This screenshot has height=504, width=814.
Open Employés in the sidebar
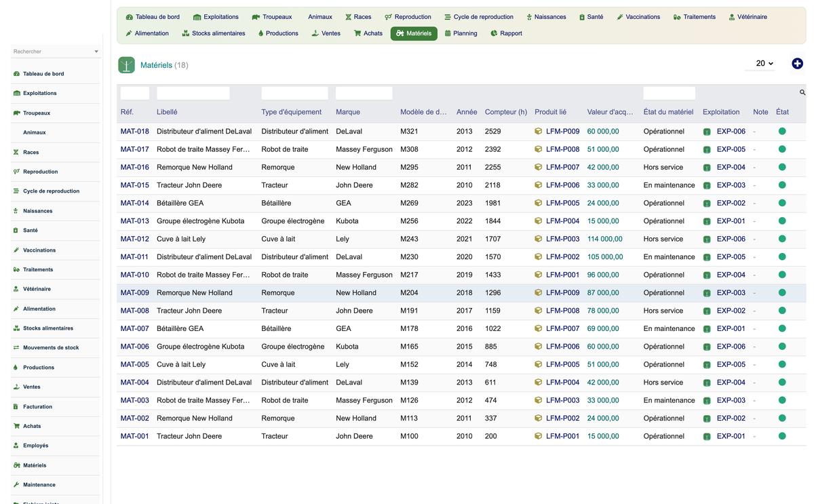pos(35,446)
